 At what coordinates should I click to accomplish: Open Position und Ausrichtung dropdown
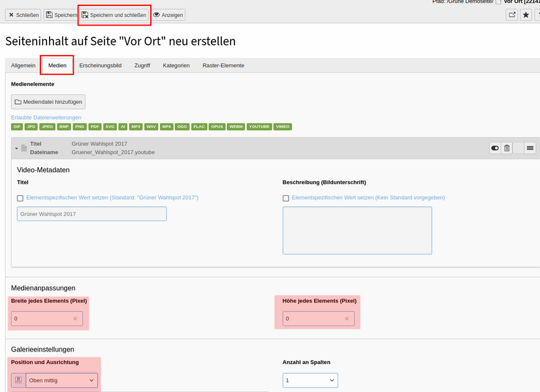61,380
